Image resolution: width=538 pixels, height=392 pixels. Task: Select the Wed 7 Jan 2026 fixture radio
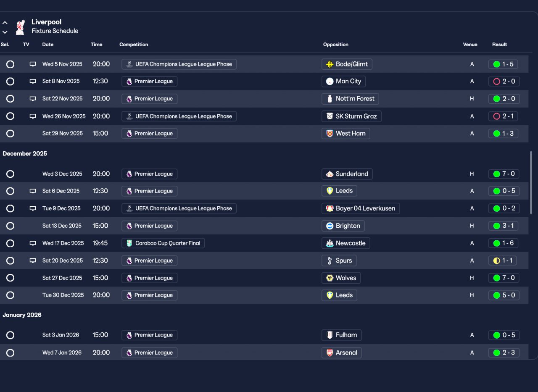(10, 353)
